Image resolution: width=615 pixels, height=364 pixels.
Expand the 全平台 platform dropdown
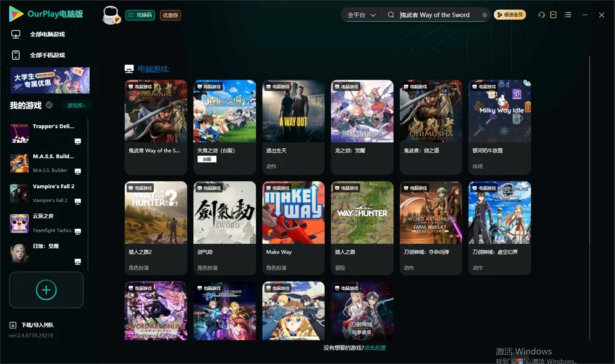tap(361, 15)
